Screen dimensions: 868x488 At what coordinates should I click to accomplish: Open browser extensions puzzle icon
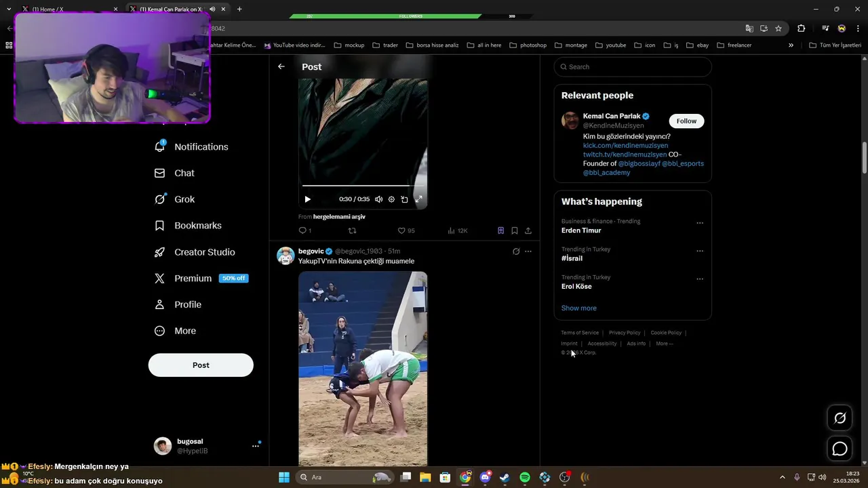801,28
